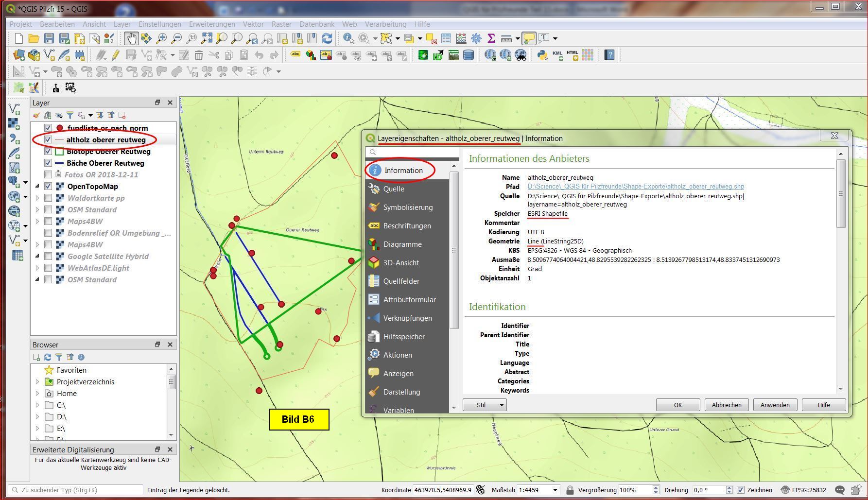Open the Maßstab scale dropdown

[x=555, y=490]
